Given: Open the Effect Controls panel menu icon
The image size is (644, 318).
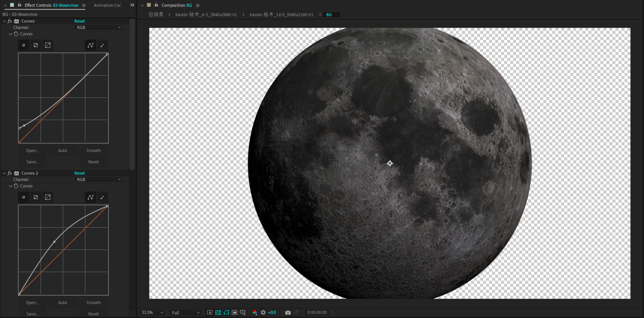Looking at the screenshot, I should click(x=84, y=5).
